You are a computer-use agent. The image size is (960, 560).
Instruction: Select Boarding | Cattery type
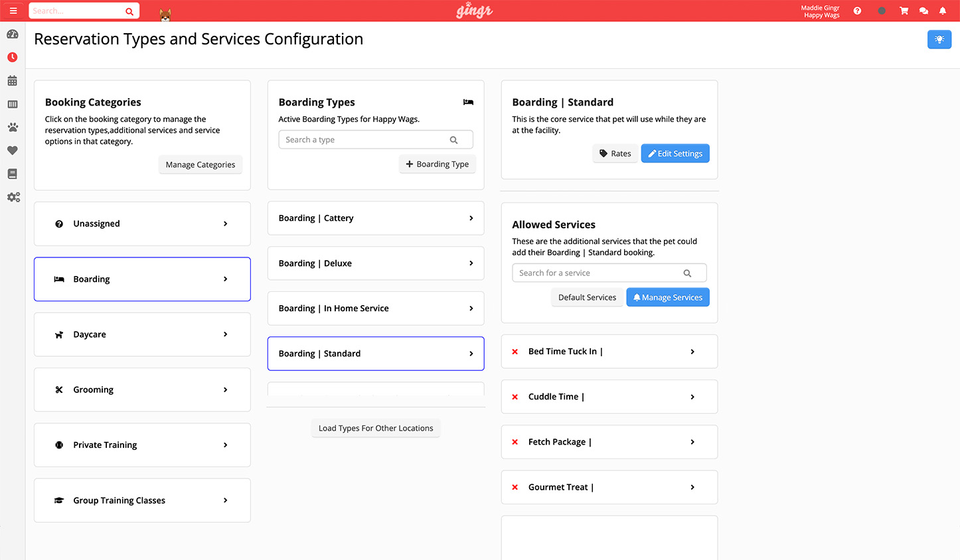[x=376, y=218]
